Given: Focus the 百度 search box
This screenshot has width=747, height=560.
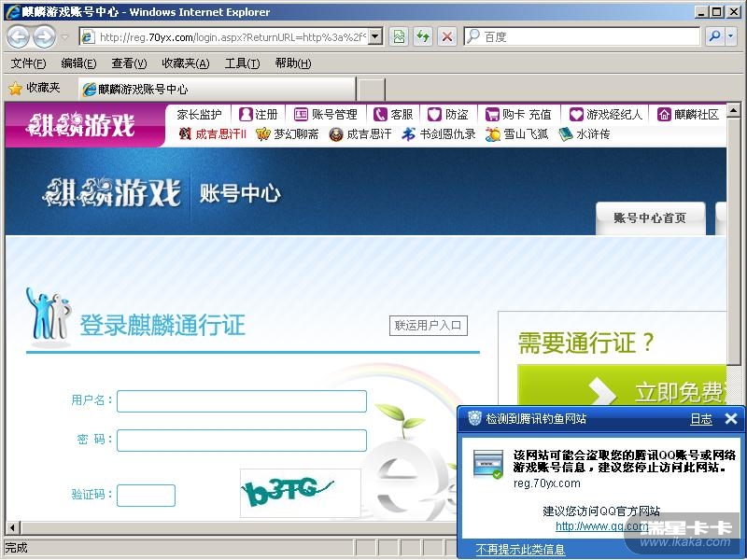Looking at the screenshot, I should (x=582, y=36).
